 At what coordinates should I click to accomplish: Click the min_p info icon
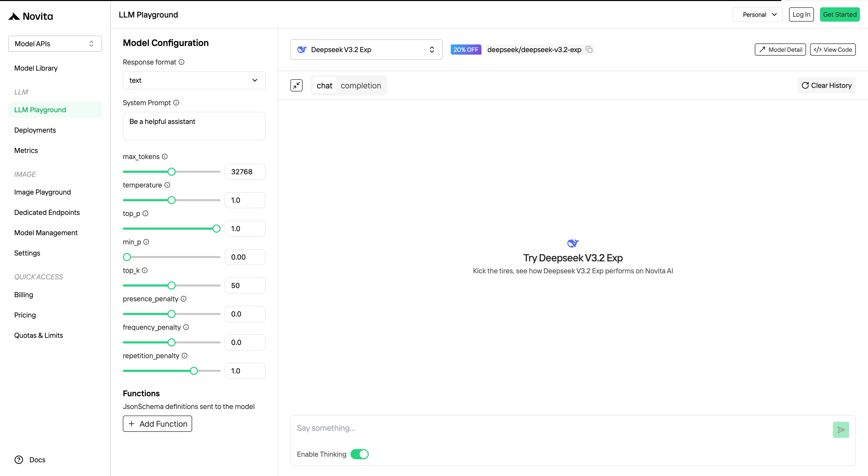[x=146, y=242]
